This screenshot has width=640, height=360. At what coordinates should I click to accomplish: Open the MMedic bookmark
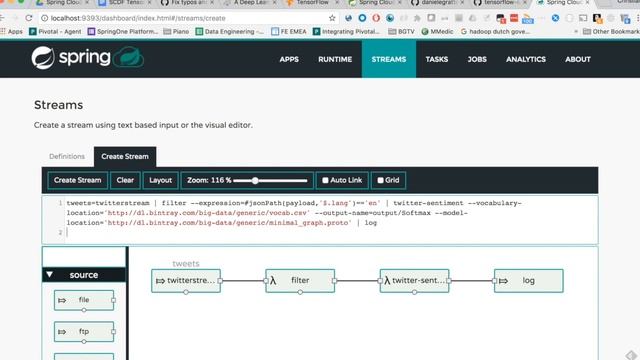[437, 31]
